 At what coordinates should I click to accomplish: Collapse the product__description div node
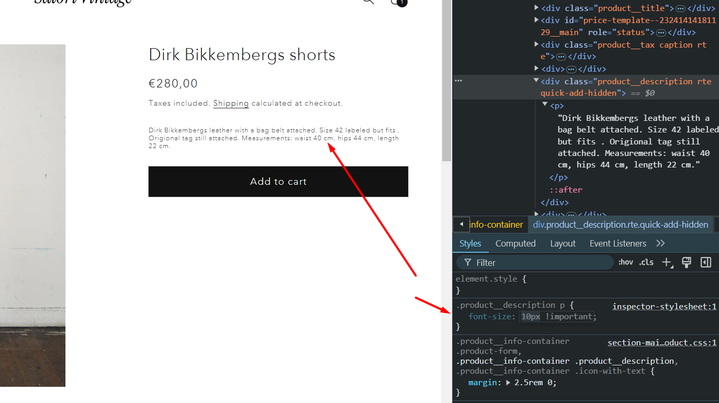tap(536, 81)
